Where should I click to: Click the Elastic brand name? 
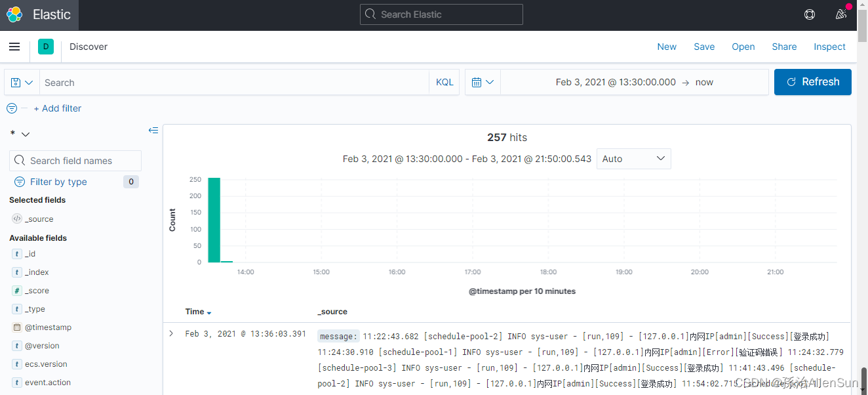coord(52,14)
